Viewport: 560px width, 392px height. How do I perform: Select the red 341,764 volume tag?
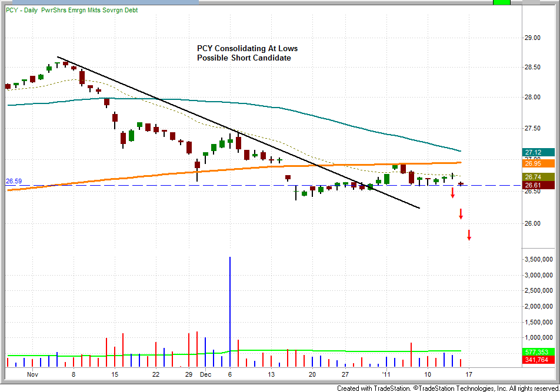[x=538, y=360]
